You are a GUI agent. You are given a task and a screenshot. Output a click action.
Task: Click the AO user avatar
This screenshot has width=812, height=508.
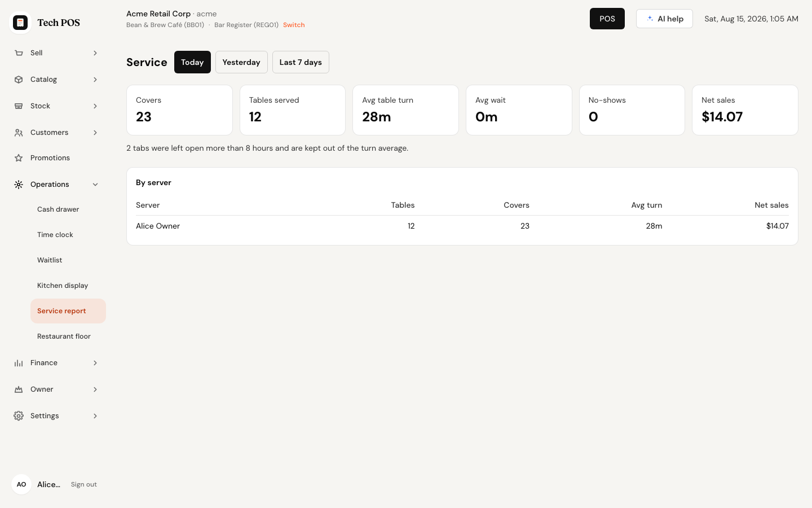point(21,484)
